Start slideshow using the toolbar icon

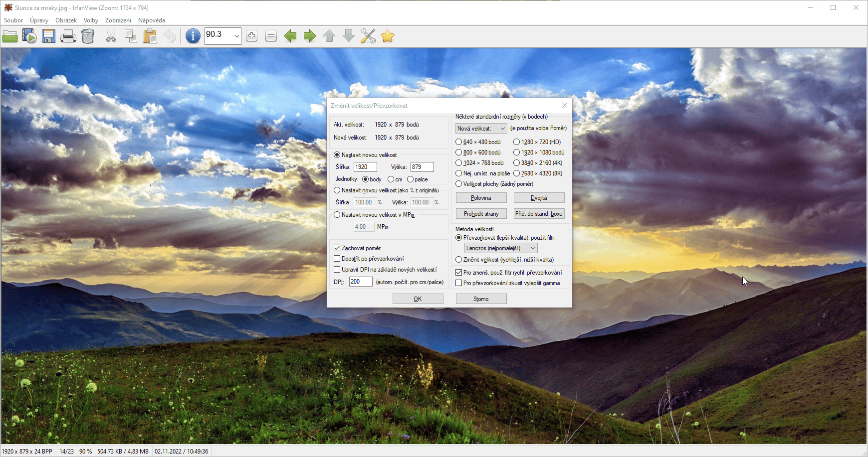coord(29,36)
